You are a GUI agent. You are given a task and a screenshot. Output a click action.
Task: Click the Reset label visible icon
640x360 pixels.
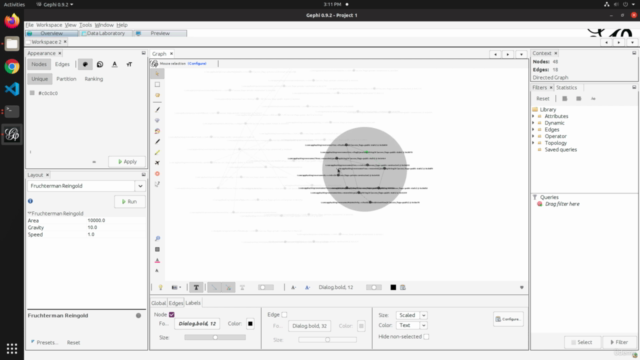pyautogui.click(x=157, y=271)
